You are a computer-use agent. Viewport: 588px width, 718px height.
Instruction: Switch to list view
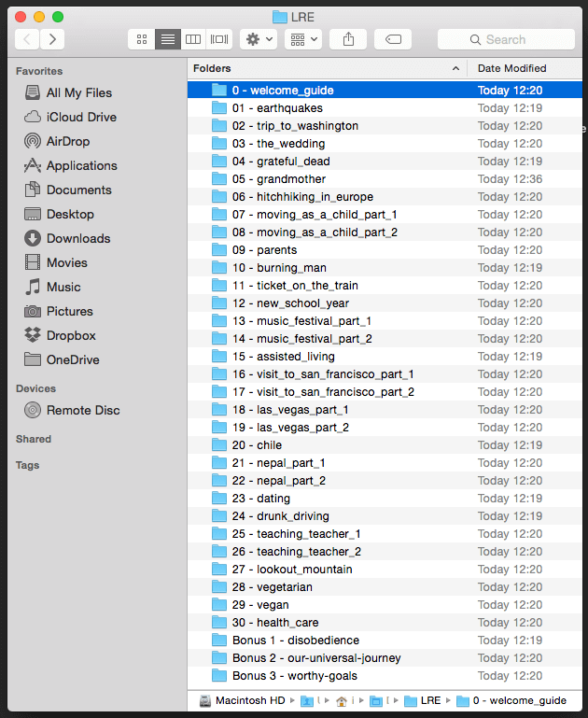pyautogui.click(x=167, y=39)
